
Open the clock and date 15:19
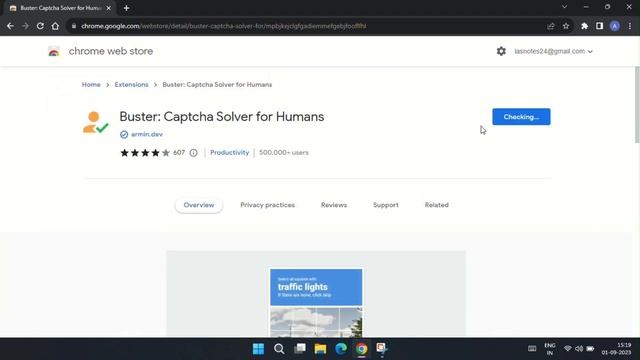tap(616, 349)
